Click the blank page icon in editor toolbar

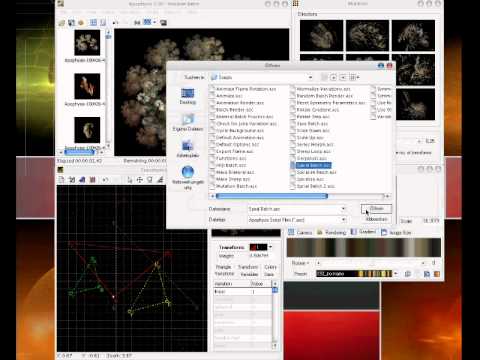62,180
